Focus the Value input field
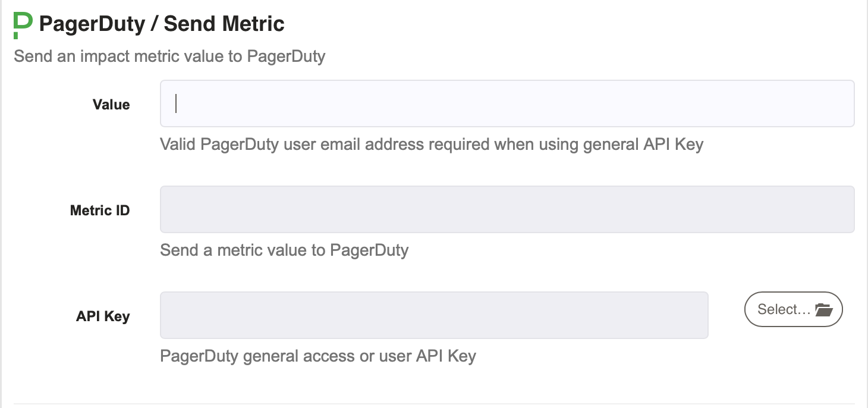 [507, 103]
